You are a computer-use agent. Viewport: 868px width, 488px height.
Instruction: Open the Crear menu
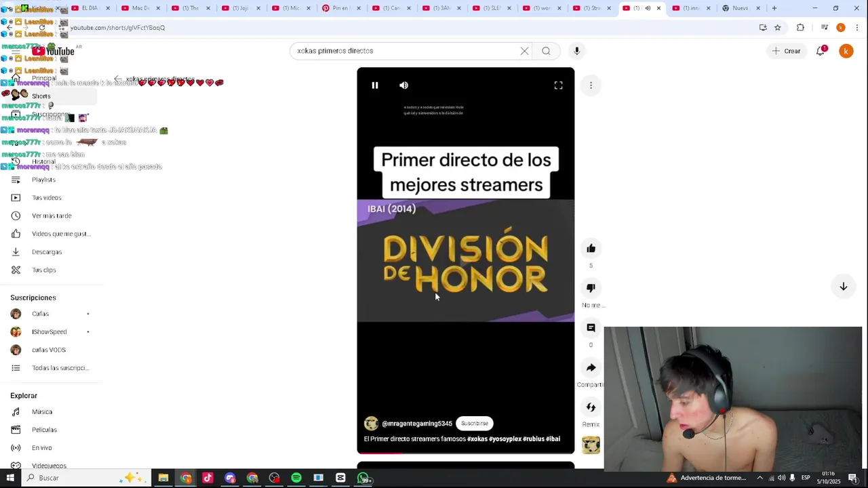[787, 51]
